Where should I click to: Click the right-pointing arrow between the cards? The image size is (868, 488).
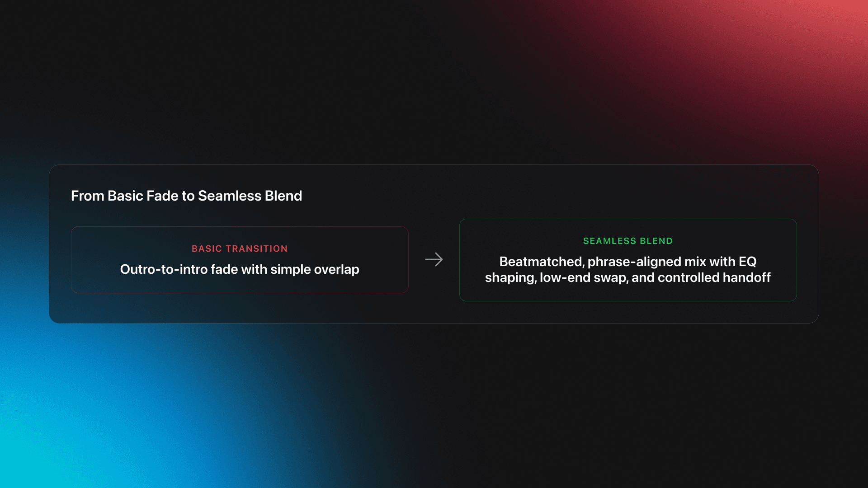click(x=434, y=259)
